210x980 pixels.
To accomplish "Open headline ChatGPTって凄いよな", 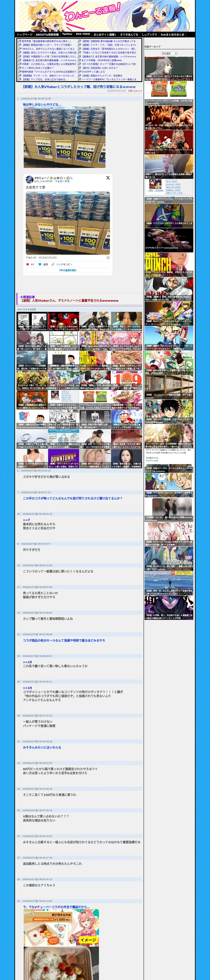I will point(93,72).
